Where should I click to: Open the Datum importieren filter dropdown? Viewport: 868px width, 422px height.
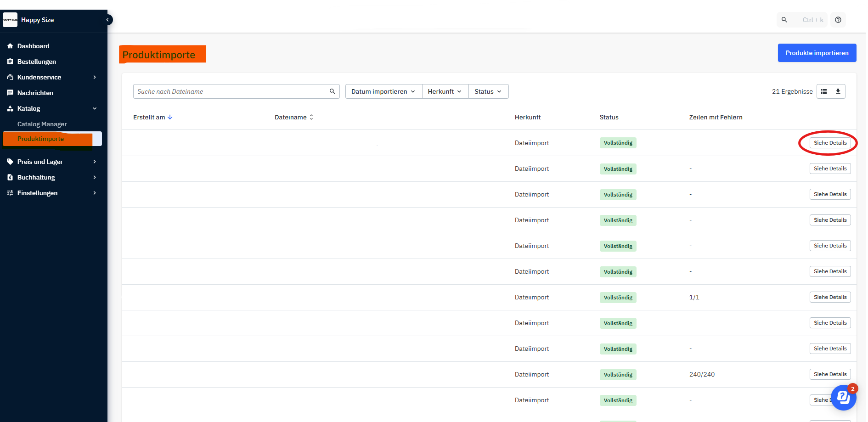pyautogui.click(x=383, y=91)
